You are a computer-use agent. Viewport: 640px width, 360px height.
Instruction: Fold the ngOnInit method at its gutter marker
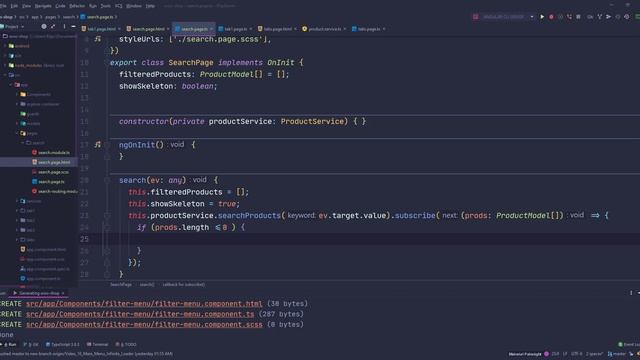point(107,144)
